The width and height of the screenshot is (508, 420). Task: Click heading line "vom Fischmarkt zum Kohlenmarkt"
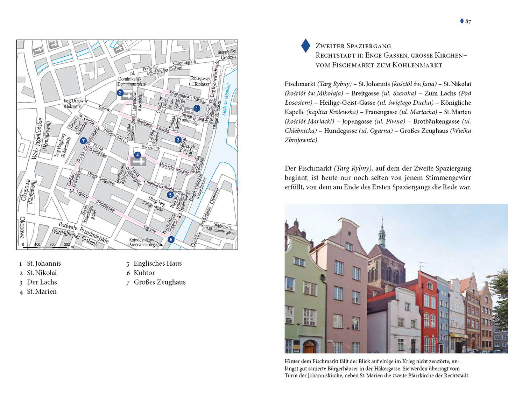coord(379,65)
